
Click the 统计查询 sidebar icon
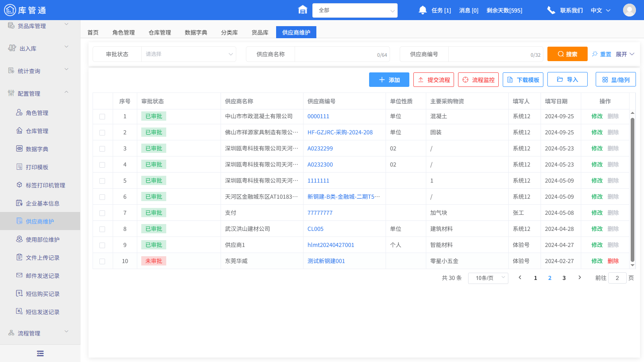[x=11, y=71]
